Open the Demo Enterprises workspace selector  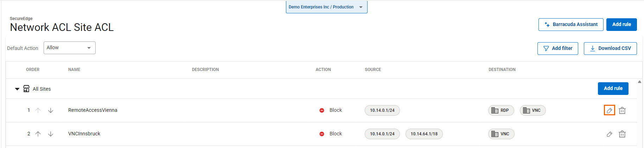tap(326, 7)
